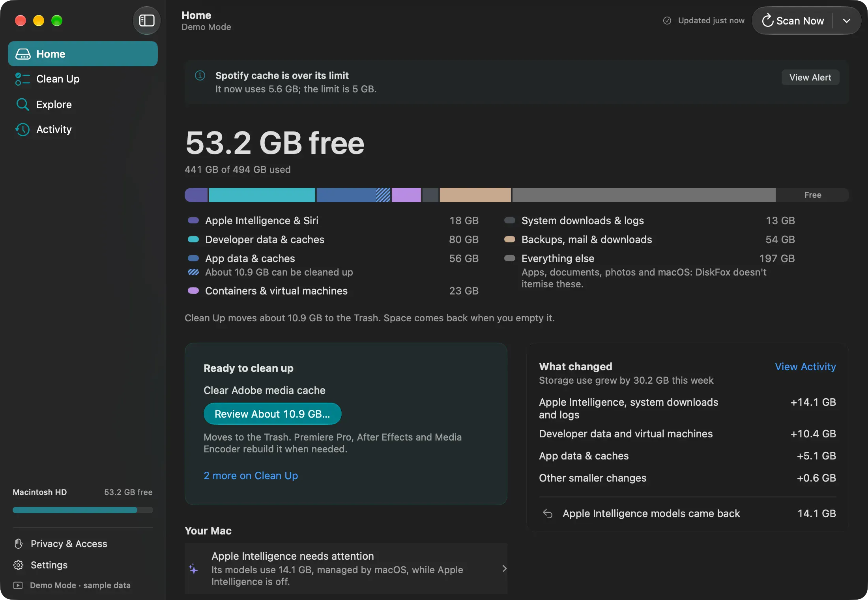Click the teal Developer data segment in storage bar

[262, 195]
